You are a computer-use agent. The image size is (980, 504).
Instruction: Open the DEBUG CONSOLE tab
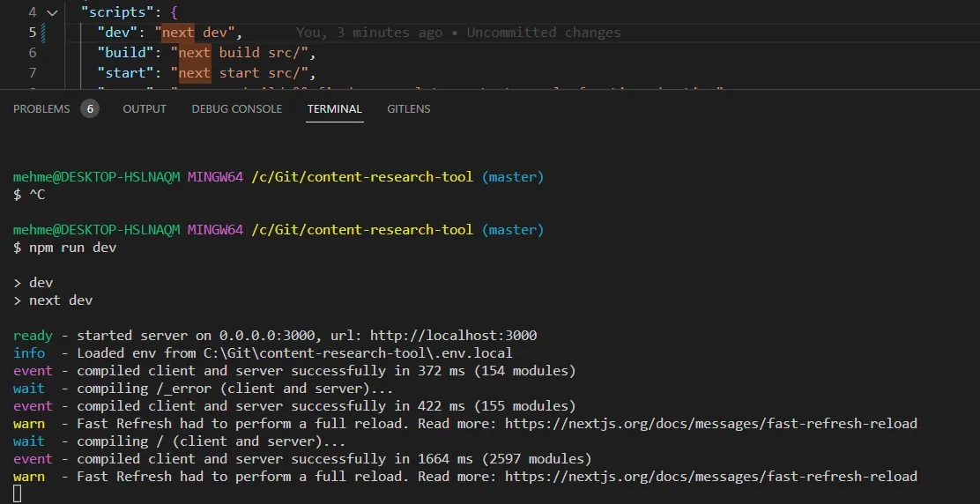tap(237, 109)
